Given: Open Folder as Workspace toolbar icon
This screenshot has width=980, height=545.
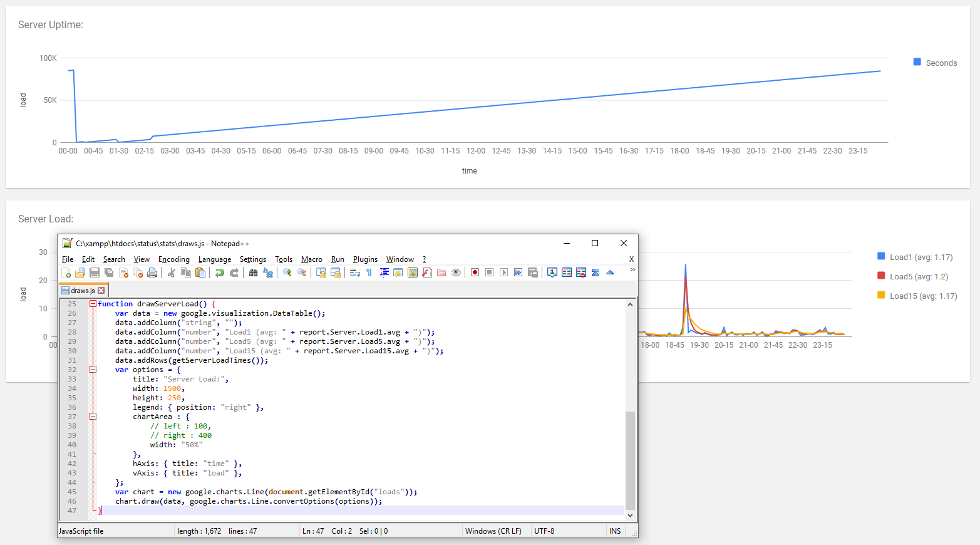Looking at the screenshot, I should point(441,272).
